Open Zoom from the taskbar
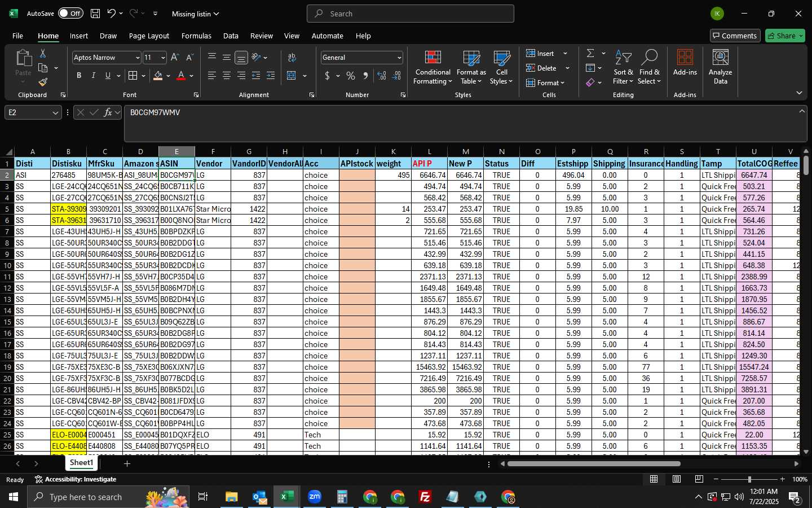Screen dimensions: 812x508 click(315, 497)
